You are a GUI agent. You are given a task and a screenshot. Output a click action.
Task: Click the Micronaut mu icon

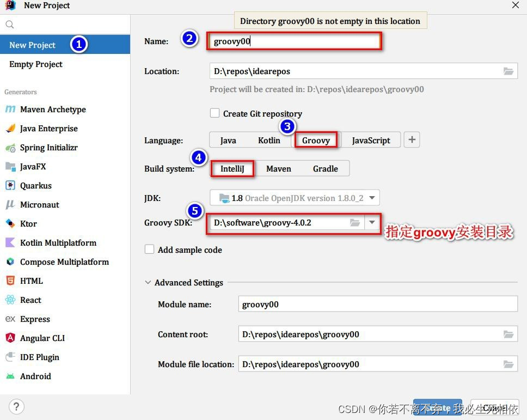[10, 204]
